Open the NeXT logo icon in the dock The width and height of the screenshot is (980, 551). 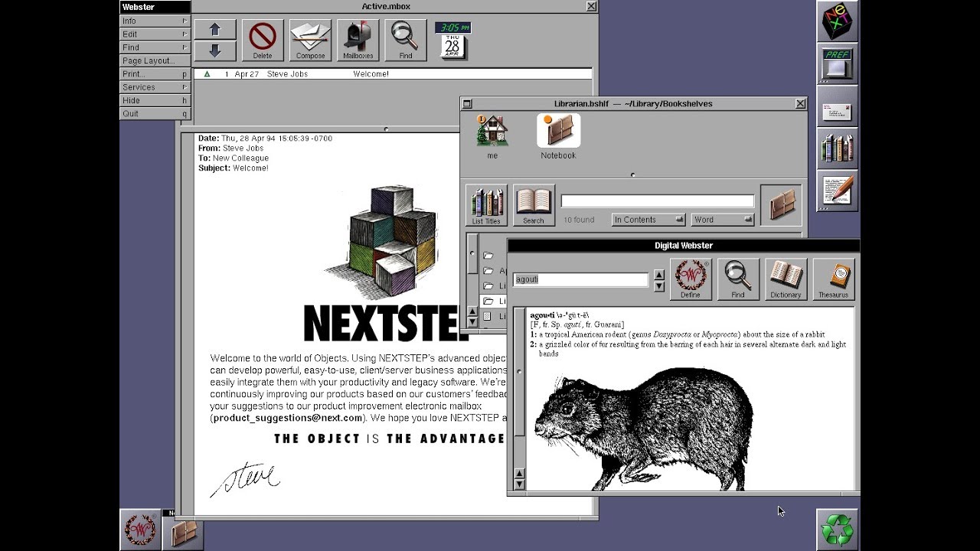837,21
